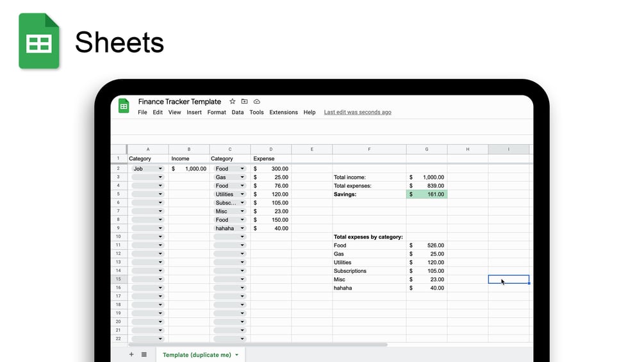Click the horizontal scrollbar
Screen dimensions: 644x362
tap(258, 345)
